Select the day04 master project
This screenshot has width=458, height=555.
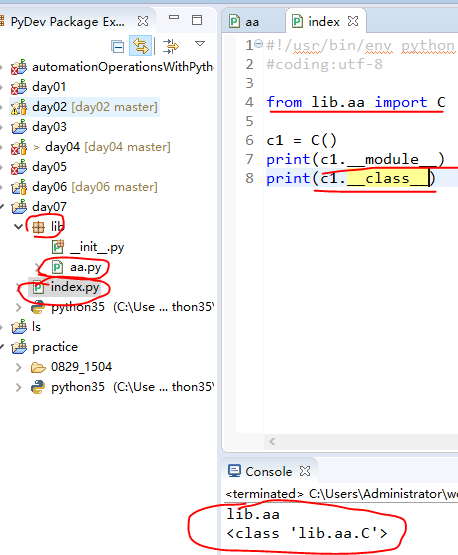tap(108, 147)
